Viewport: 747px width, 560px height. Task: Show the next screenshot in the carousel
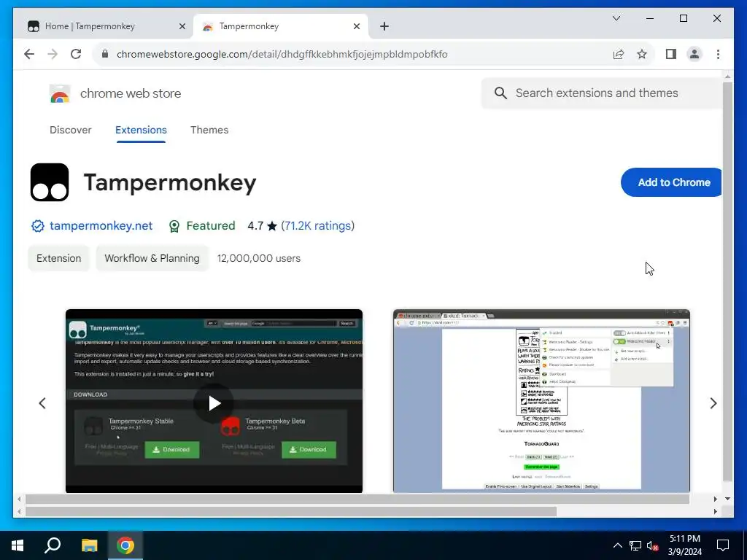[x=713, y=403]
